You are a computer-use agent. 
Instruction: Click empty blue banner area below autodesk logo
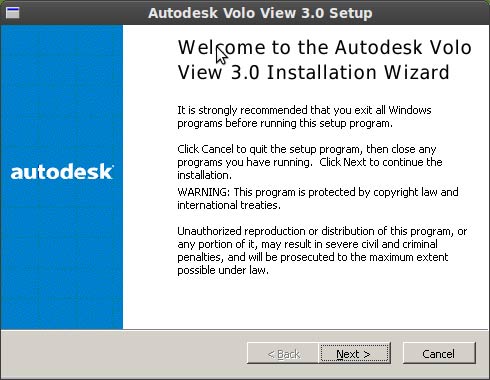coord(62,257)
